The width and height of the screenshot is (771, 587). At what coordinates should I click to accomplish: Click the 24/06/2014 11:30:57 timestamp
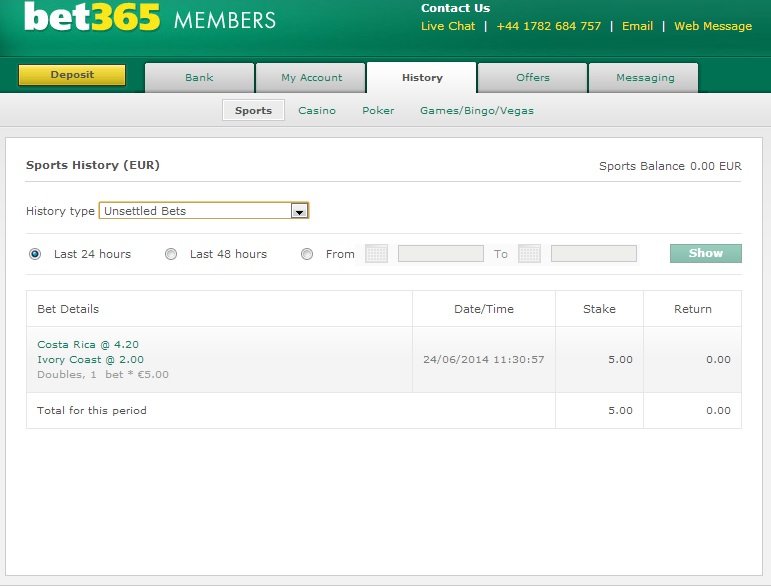[484, 359]
